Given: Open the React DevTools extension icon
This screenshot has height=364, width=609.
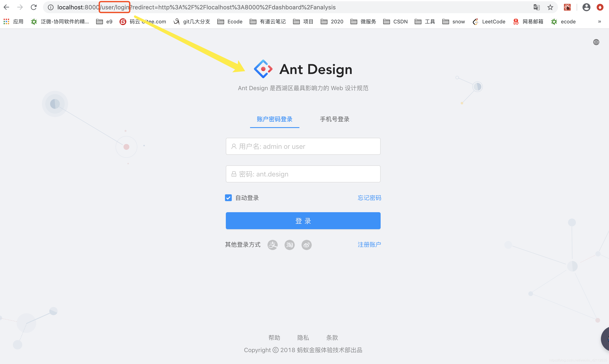Looking at the screenshot, I should point(567,7).
